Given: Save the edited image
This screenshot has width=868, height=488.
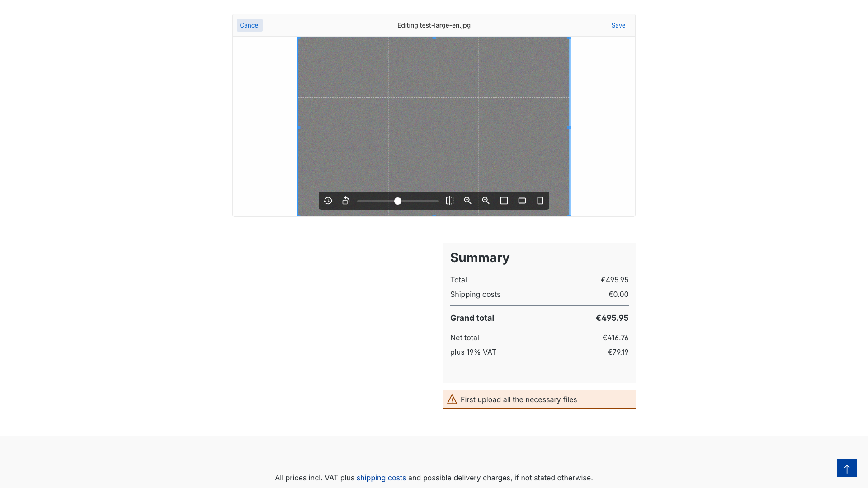Looking at the screenshot, I should [x=618, y=25].
